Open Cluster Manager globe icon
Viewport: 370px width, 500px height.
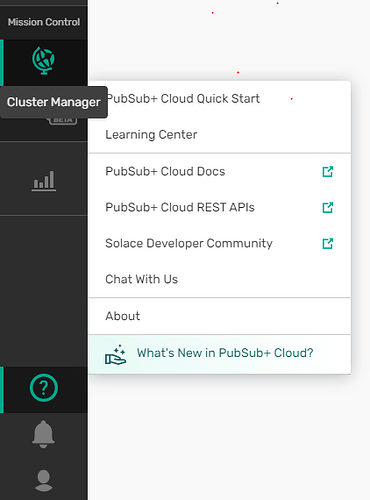44,61
